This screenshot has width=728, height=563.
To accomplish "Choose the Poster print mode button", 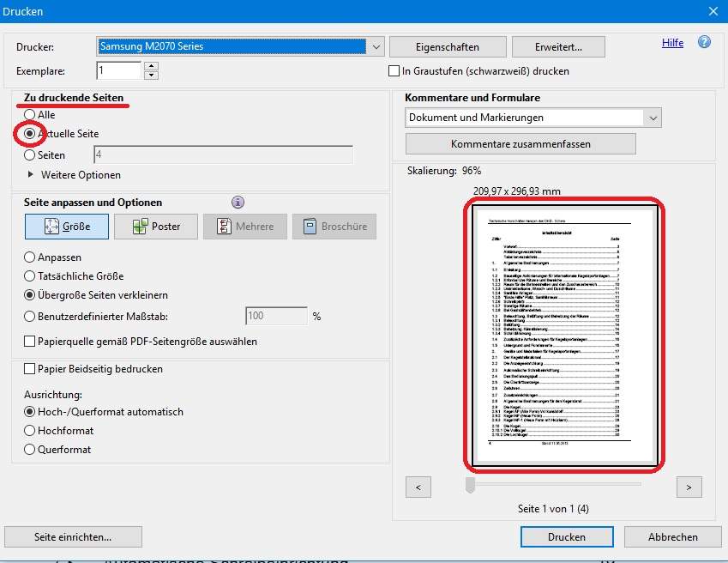I will [155, 227].
